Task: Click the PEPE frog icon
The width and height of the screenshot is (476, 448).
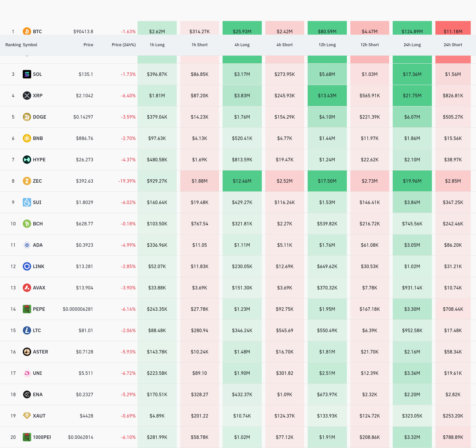Action: [27, 309]
